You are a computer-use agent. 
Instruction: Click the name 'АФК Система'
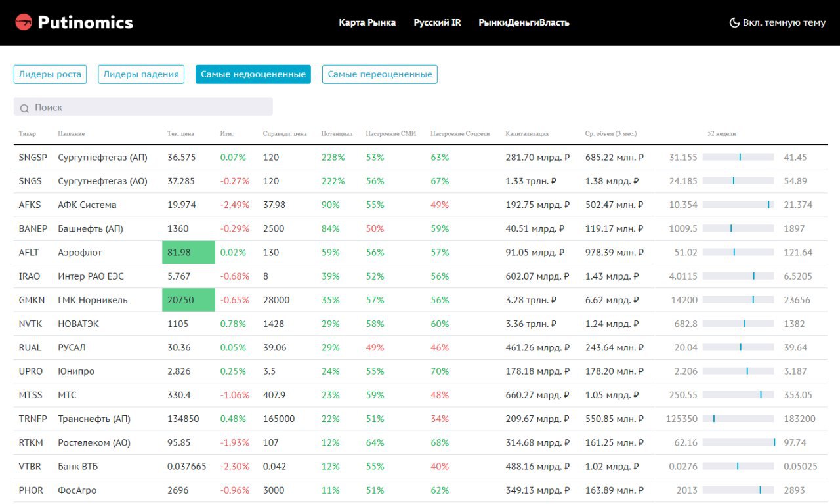pyautogui.click(x=87, y=205)
